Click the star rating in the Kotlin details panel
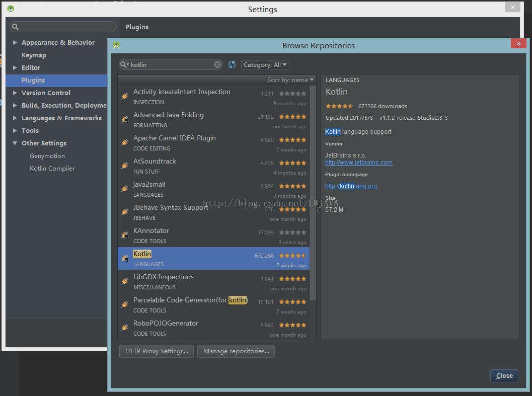The image size is (532, 396). click(339, 106)
